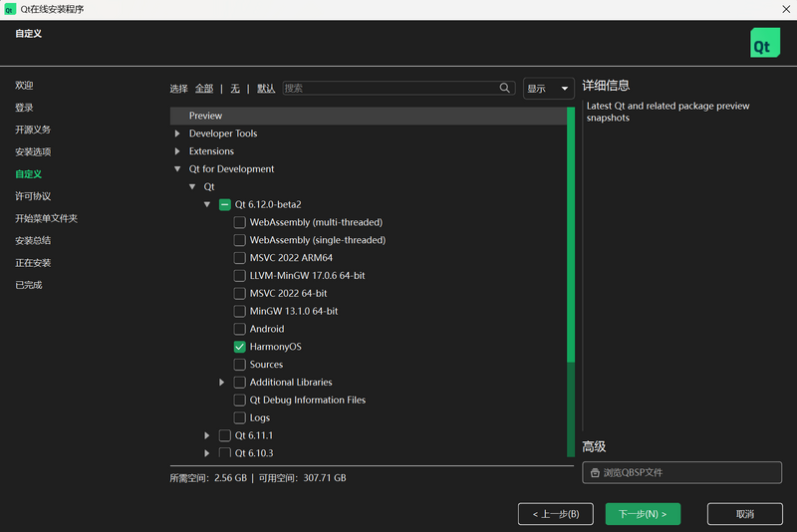The height and width of the screenshot is (532, 797).
Task: Select the 已完成 sidebar step
Action: [29, 285]
